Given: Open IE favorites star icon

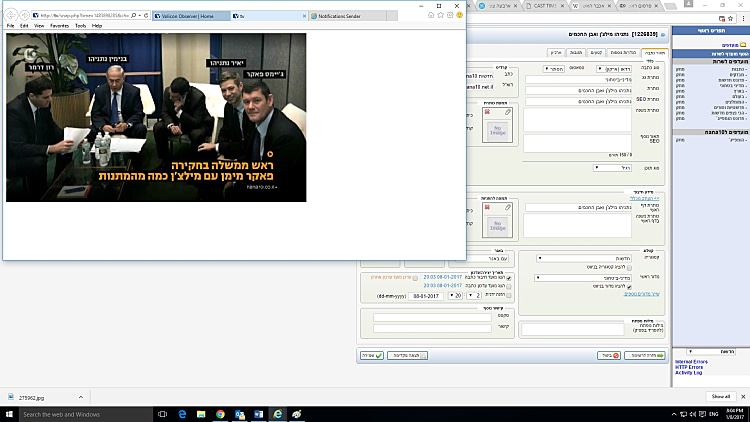Looking at the screenshot, I should (440, 16).
